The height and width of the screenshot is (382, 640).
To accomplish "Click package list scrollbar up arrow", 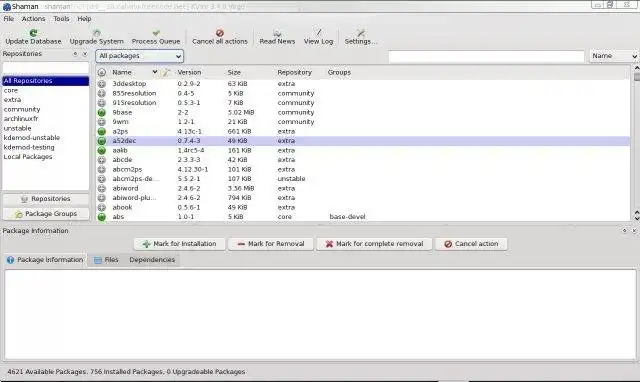I will click(x=636, y=68).
